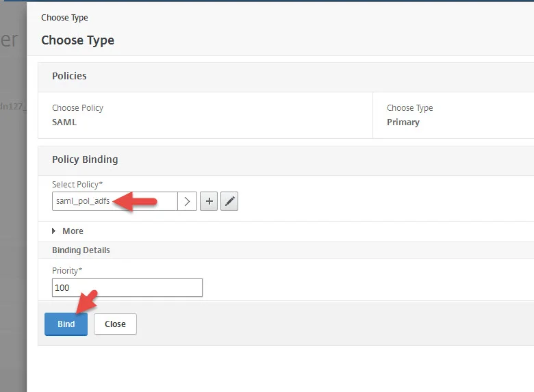Click the More label text

point(73,231)
